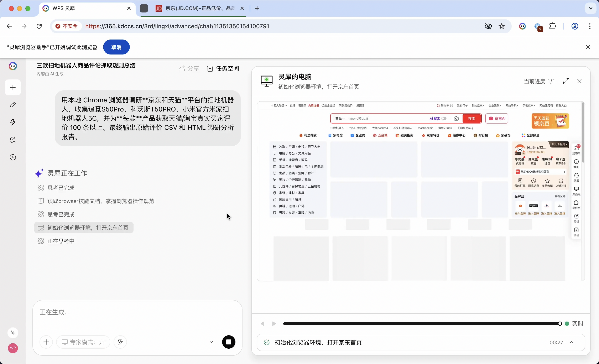Add attachment with plus button in input box
This screenshot has height=364, width=599.
pyautogui.click(x=46, y=342)
